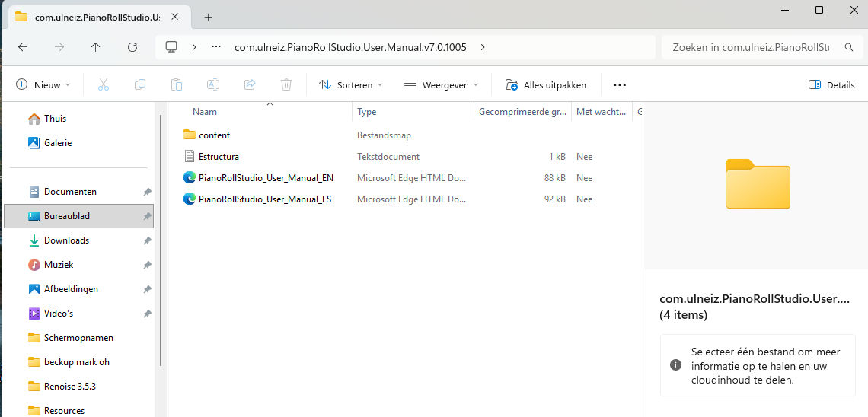Screen dimensions: 868x417
Task: Click the Share icon in toolbar
Action: click(250, 85)
